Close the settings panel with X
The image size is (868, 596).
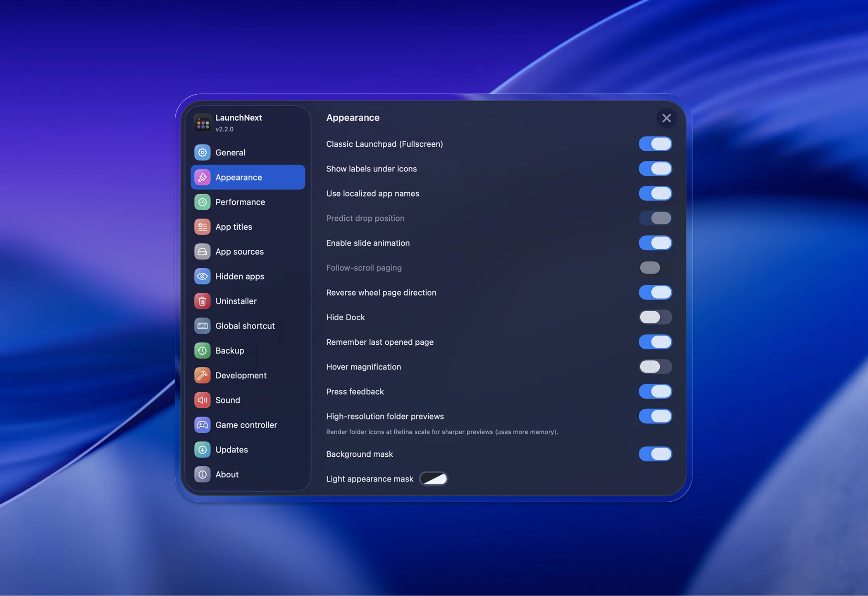666,118
